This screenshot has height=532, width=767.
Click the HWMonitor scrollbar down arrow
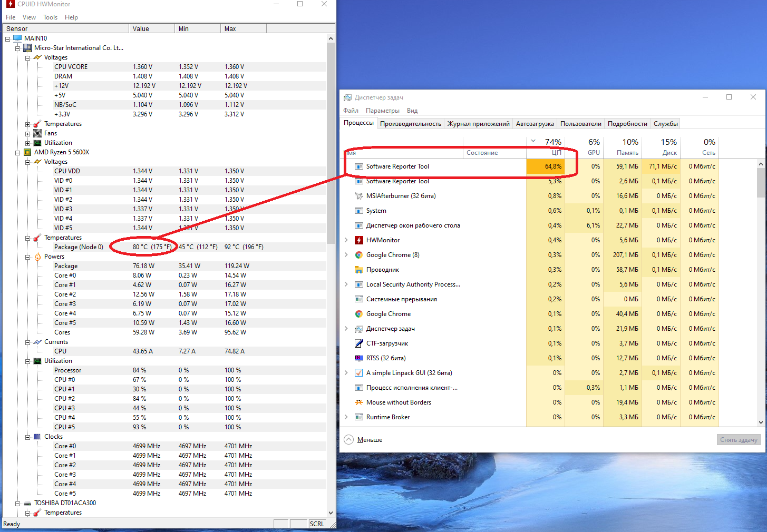331,513
